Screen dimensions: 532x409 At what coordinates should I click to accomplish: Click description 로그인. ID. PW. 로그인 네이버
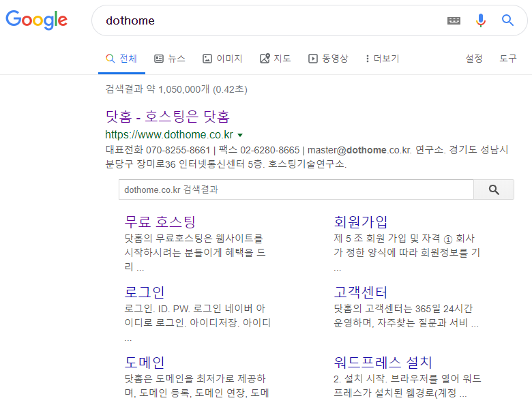(195, 309)
